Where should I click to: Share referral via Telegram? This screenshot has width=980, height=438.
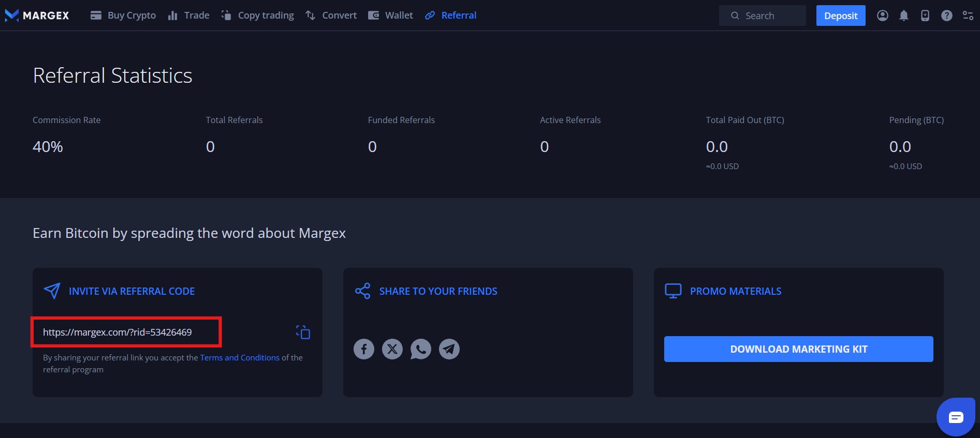pos(449,349)
